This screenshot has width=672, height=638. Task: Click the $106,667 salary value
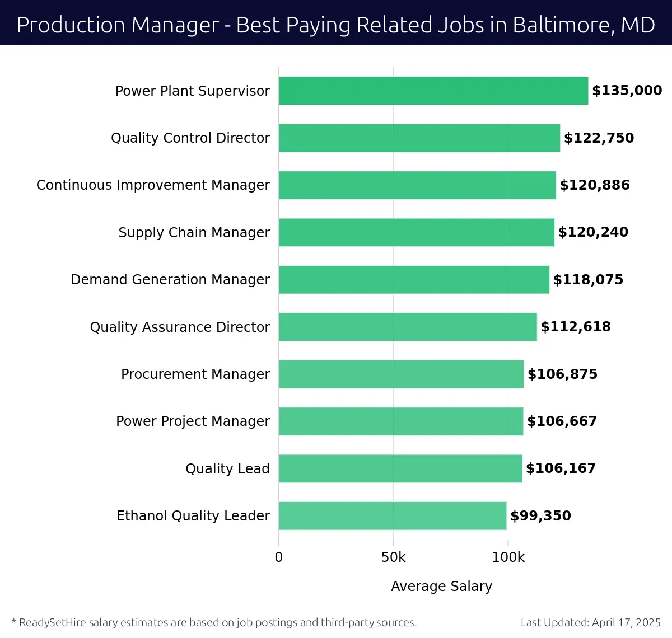click(x=562, y=421)
